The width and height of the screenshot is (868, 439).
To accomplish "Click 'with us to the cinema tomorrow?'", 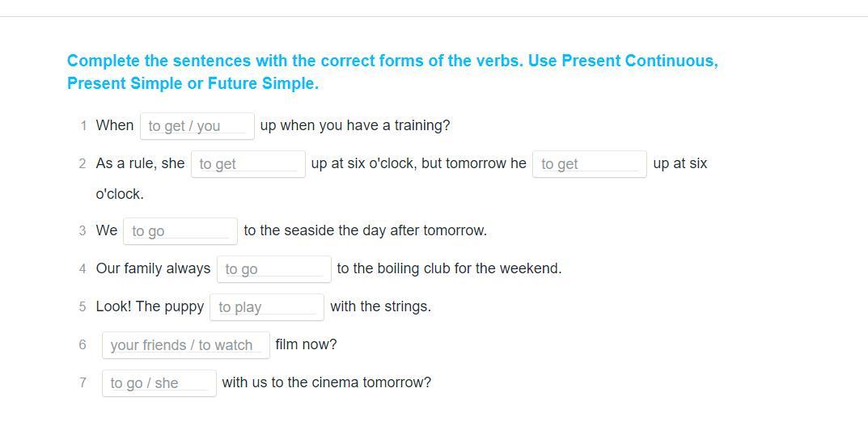I will (326, 382).
